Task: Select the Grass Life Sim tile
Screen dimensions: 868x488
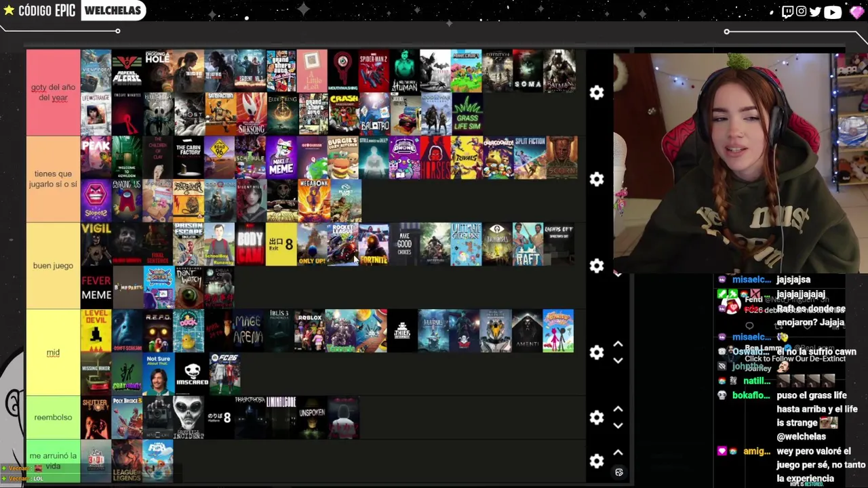Action: pyautogui.click(x=467, y=114)
